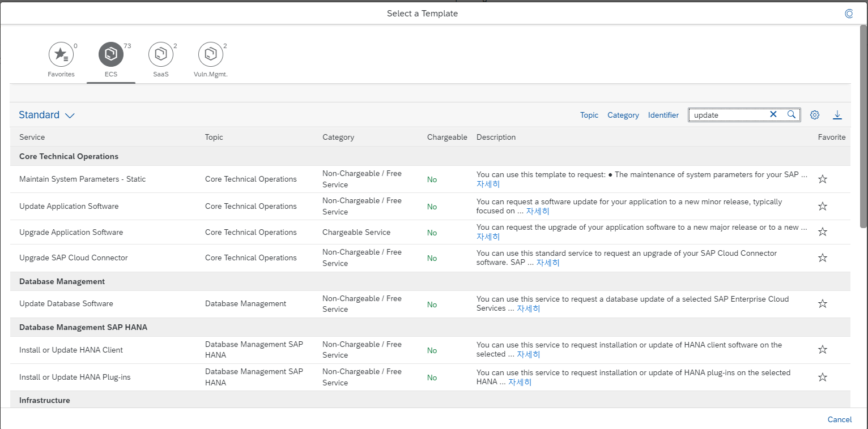Open the Standard view dropdown
The height and width of the screenshot is (429, 868).
click(x=46, y=115)
